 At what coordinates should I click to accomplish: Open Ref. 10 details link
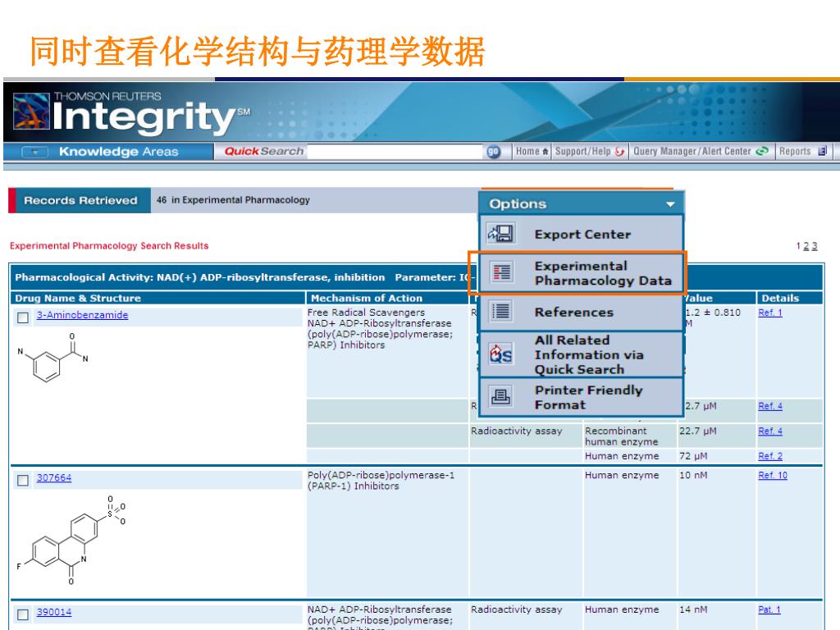coord(773,475)
